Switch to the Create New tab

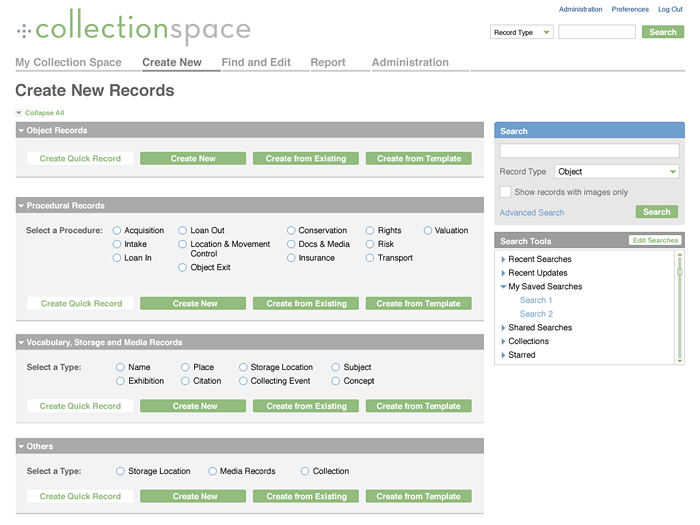(x=172, y=62)
